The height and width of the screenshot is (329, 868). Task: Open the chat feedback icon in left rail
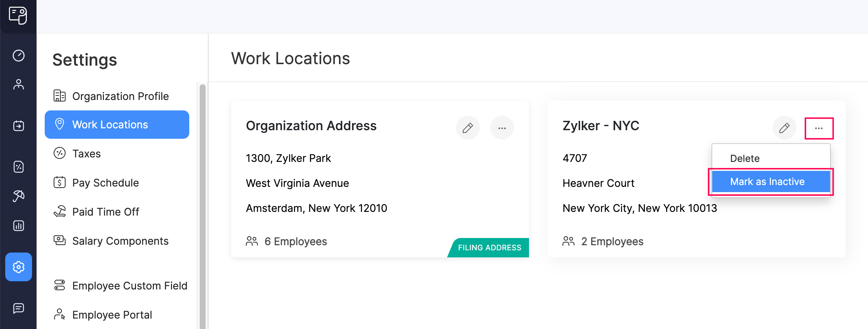[18, 308]
